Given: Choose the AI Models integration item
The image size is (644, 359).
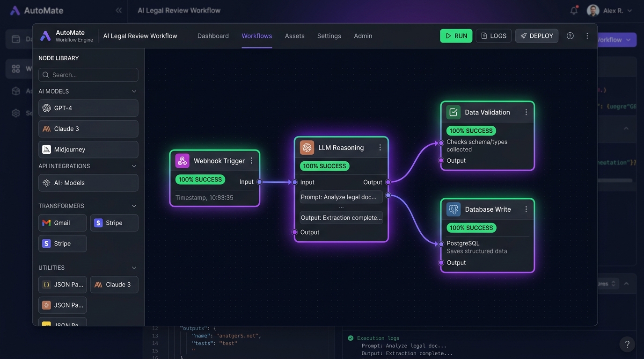Looking at the screenshot, I should coord(88,183).
